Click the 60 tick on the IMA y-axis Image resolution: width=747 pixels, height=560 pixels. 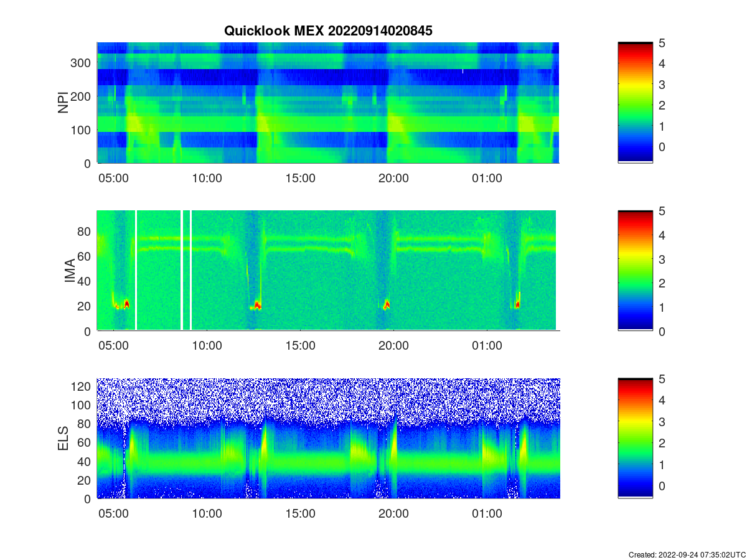coord(85,256)
